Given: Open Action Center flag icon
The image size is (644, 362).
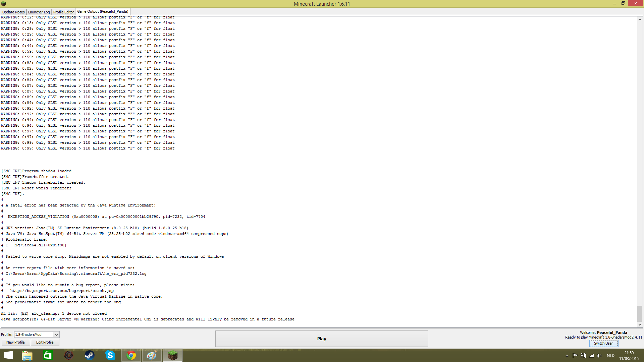Looking at the screenshot, I should [575, 356].
